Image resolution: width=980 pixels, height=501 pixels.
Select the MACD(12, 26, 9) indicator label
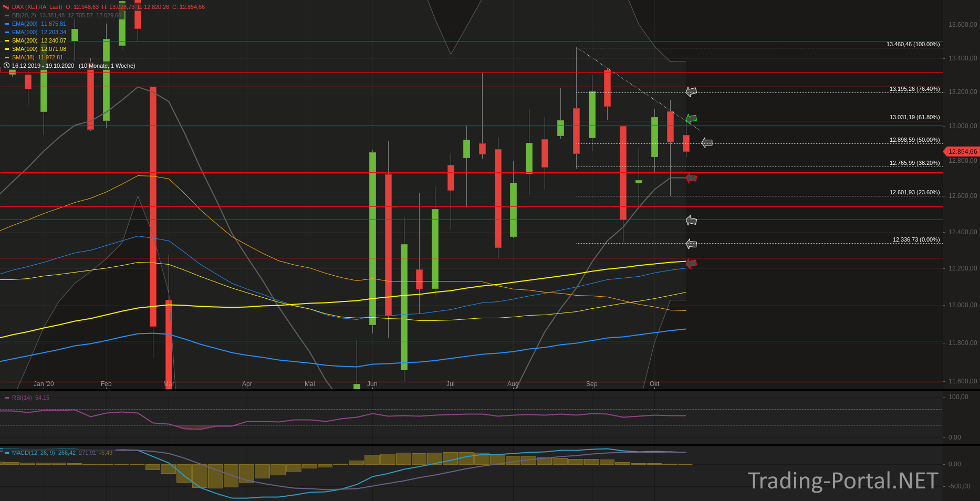(34, 453)
